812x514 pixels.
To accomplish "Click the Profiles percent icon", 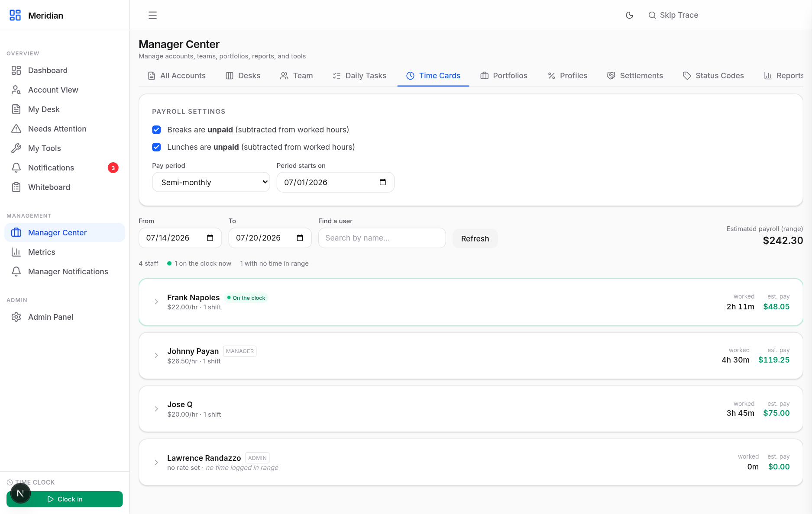I will point(551,76).
